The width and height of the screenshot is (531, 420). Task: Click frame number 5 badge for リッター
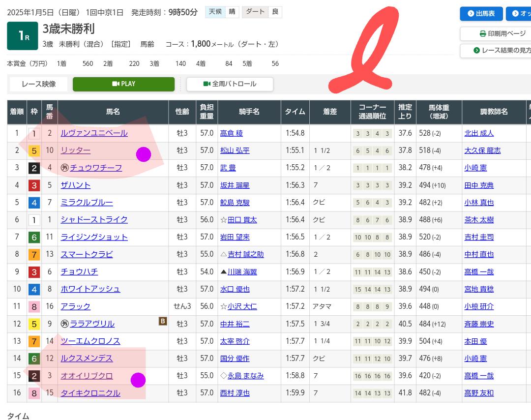tap(34, 150)
